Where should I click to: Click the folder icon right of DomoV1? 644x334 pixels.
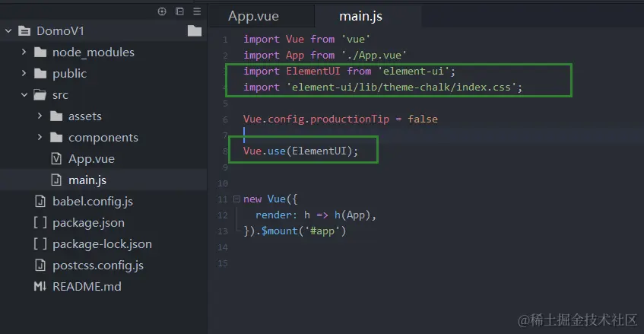(x=195, y=30)
